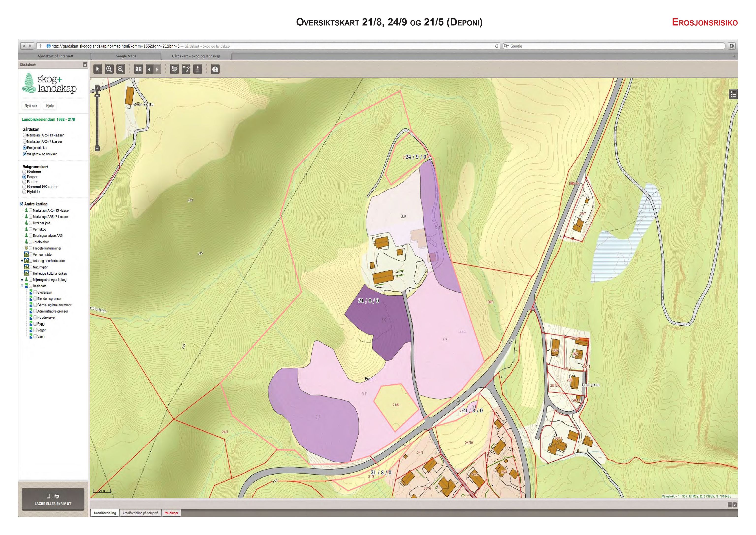Enable the Høydekurver layer checkbox
Screen dimensions: 756x535
point(35,318)
